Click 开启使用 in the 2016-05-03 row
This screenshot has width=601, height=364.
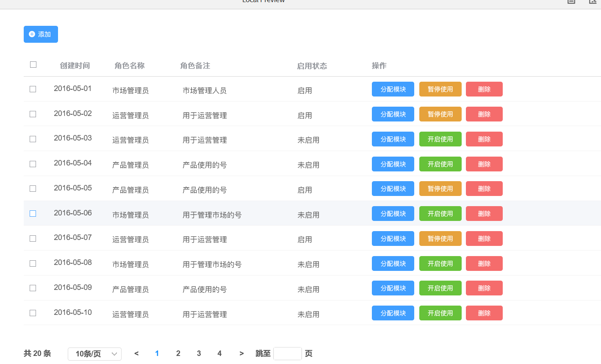(440, 139)
